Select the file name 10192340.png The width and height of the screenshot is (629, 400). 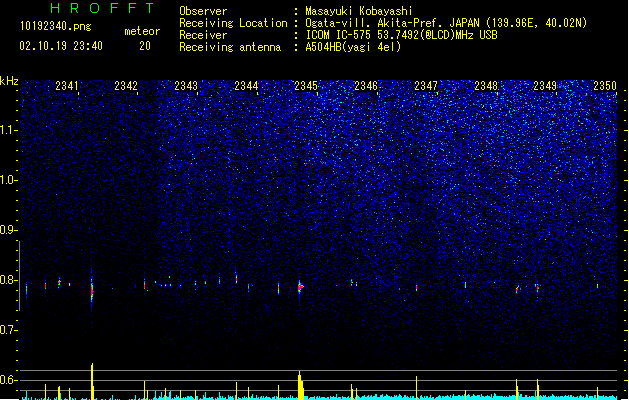[55, 27]
